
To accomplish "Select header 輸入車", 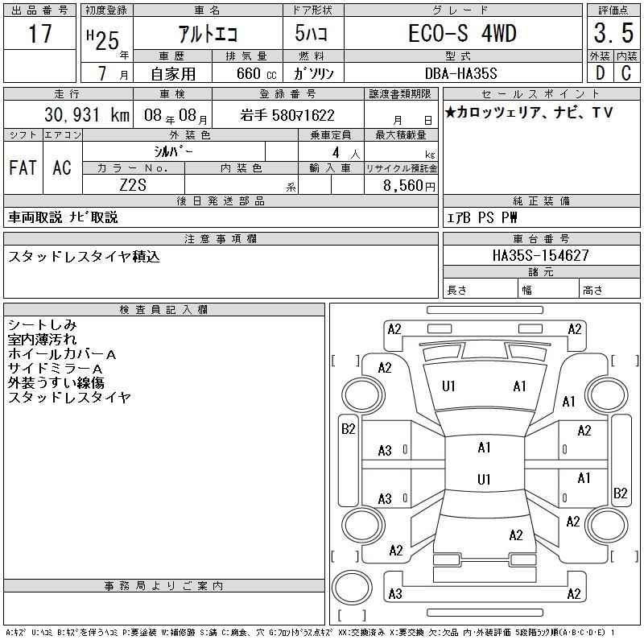I will 331,168.
